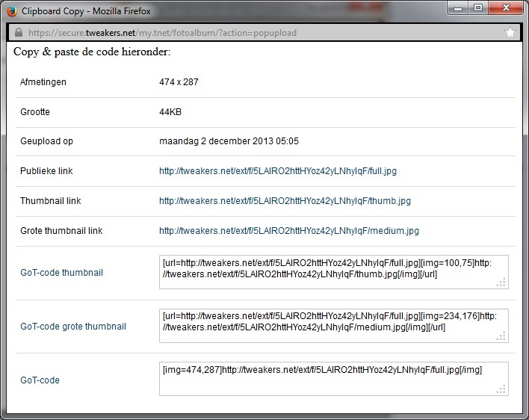Click the 'Geupload op' row label

tap(46, 141)
